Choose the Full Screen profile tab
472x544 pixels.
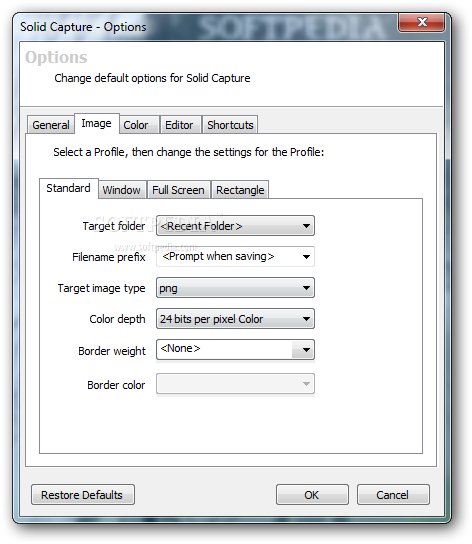coord(178,190)
